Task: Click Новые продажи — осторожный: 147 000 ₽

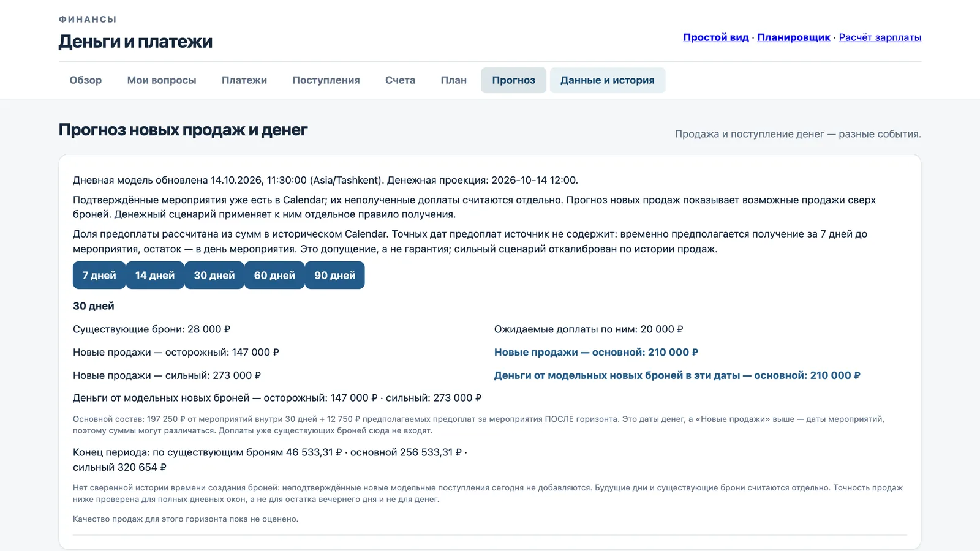Action: (x=176, y=353)
